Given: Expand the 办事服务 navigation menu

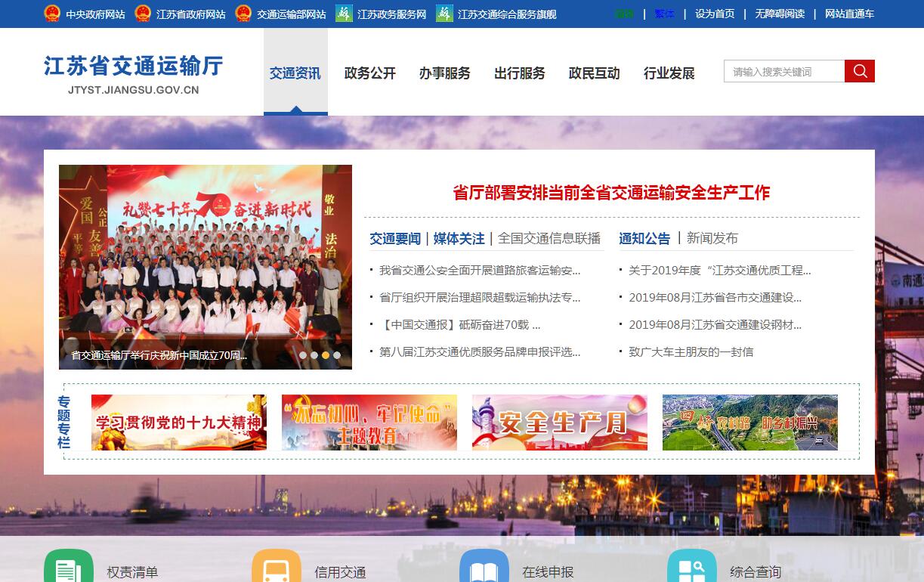Looking at the screenshot, I should pos(444,73).
